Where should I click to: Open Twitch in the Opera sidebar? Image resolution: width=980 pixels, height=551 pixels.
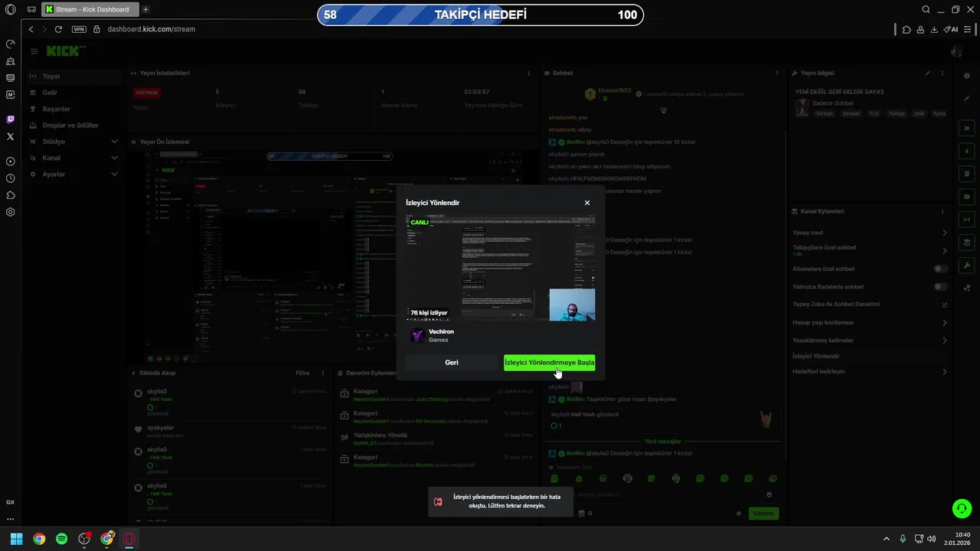(10, 119)
